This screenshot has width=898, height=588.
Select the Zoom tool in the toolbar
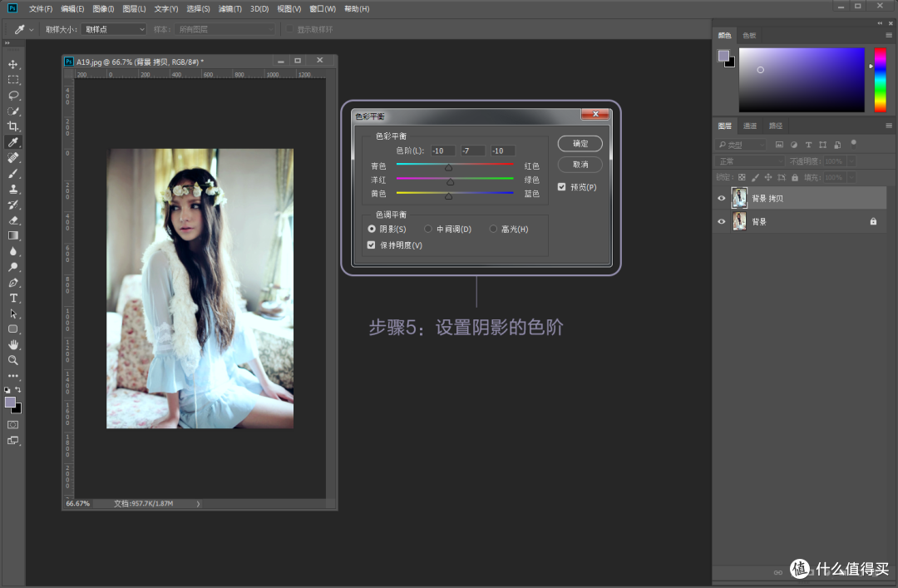pos(12,359)
